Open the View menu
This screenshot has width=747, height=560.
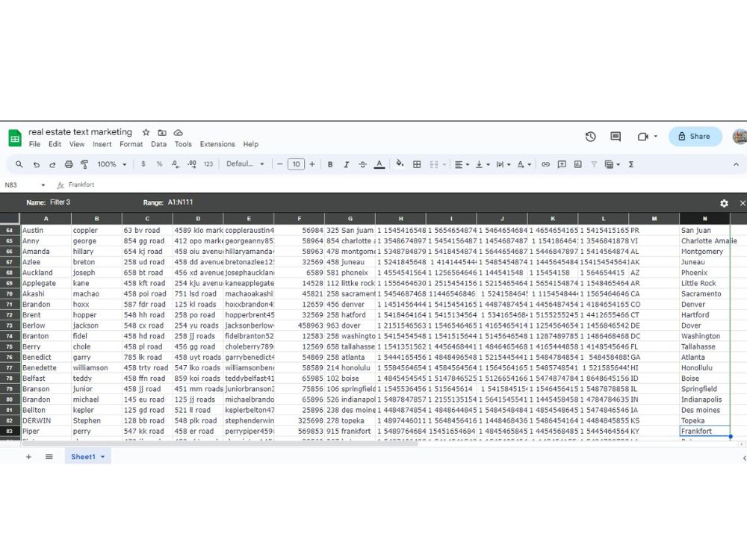click(x=77, y=144)
